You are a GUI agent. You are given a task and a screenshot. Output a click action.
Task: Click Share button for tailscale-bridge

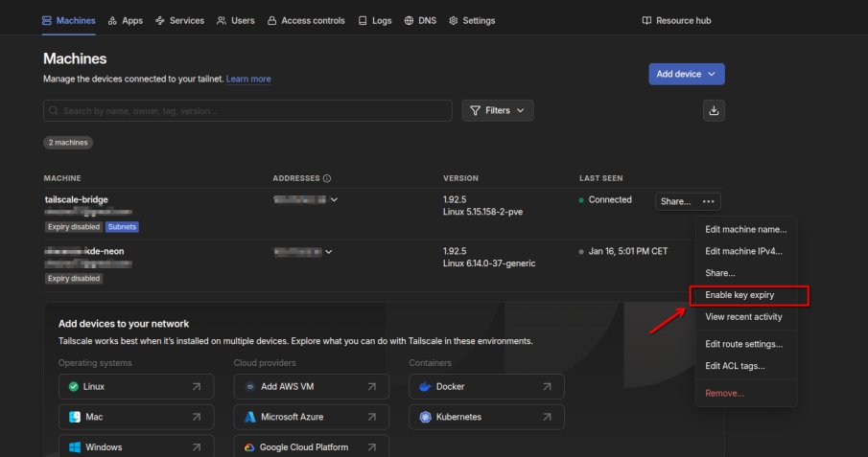675,201
